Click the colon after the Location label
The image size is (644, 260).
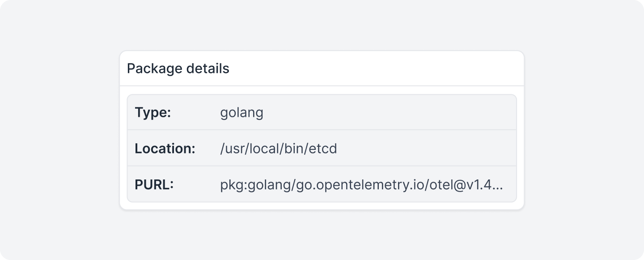tap(194, 149)
